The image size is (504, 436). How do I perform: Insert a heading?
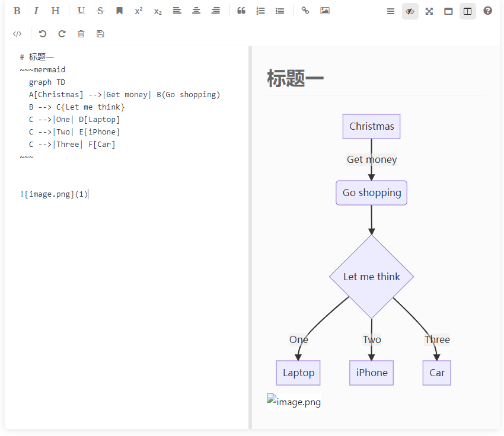point(55,11)
